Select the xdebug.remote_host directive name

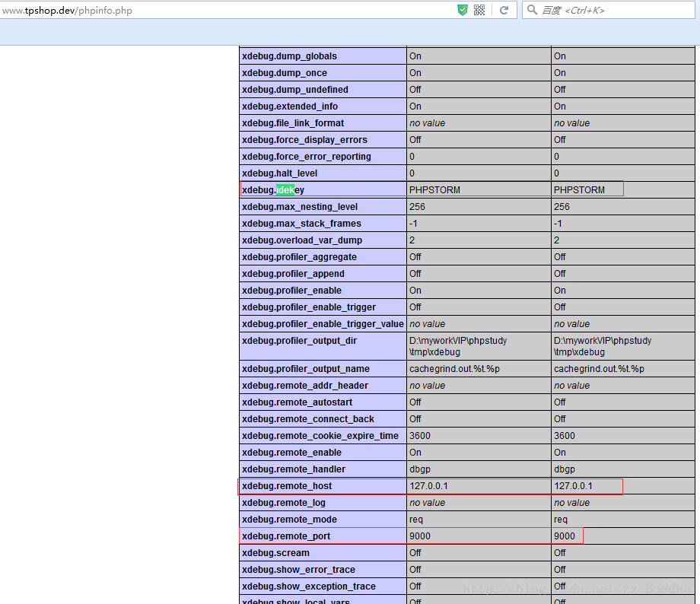(x=287, y=486)
